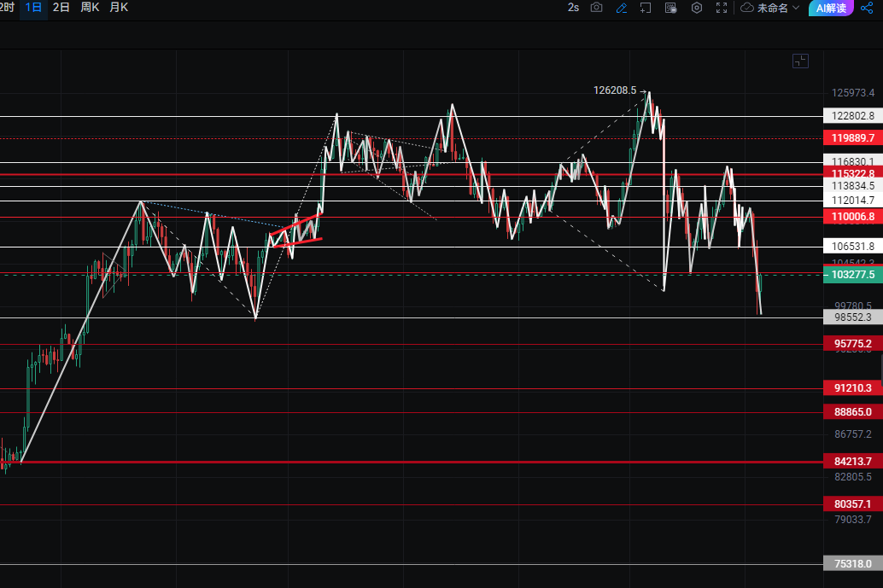The image size is (883, 588).
Task: Open the AI解读 analysis button
Action: [x=831, y=8]
